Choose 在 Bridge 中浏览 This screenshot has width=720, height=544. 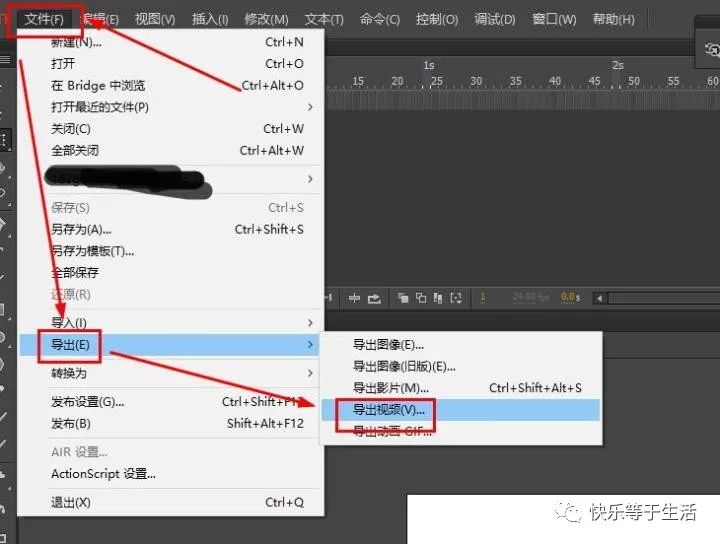(x=171, y=85)
